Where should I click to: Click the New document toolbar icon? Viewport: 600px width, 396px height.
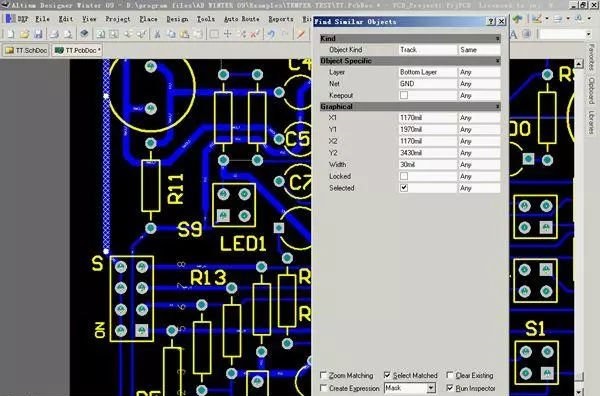click(x=10, y=34)
